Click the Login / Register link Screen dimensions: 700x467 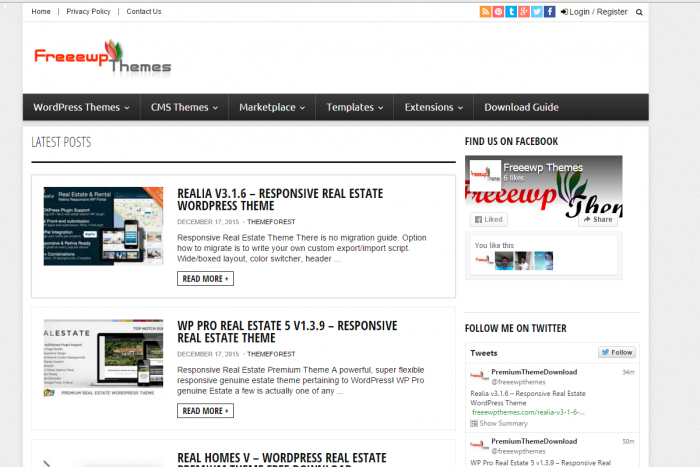594,12
